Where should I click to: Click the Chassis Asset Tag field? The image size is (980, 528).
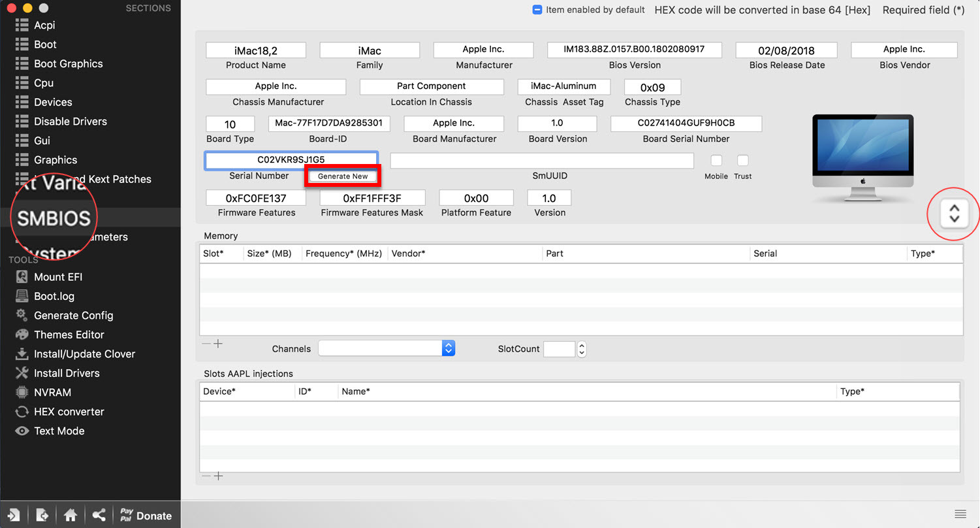pyautogui.click(x=564, y=87)
